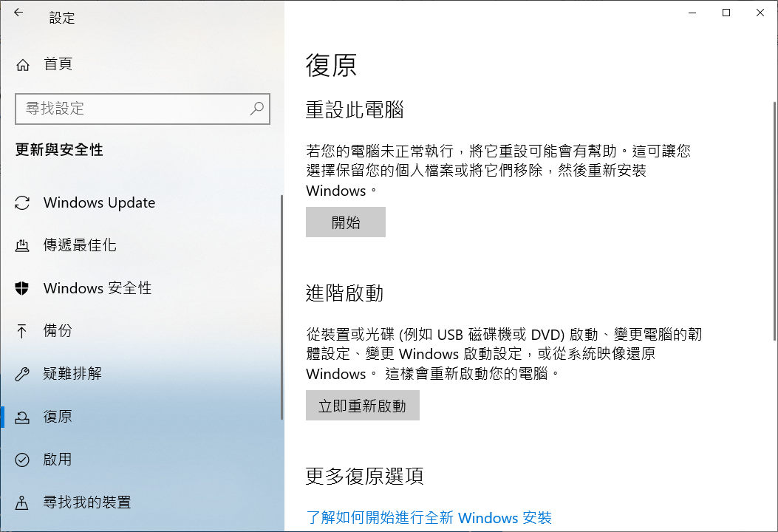This screenshot has height=532, width=778.
Task: Click the 重設此電腦 heading
Action: pyautogui.click(x=355, y=109)
